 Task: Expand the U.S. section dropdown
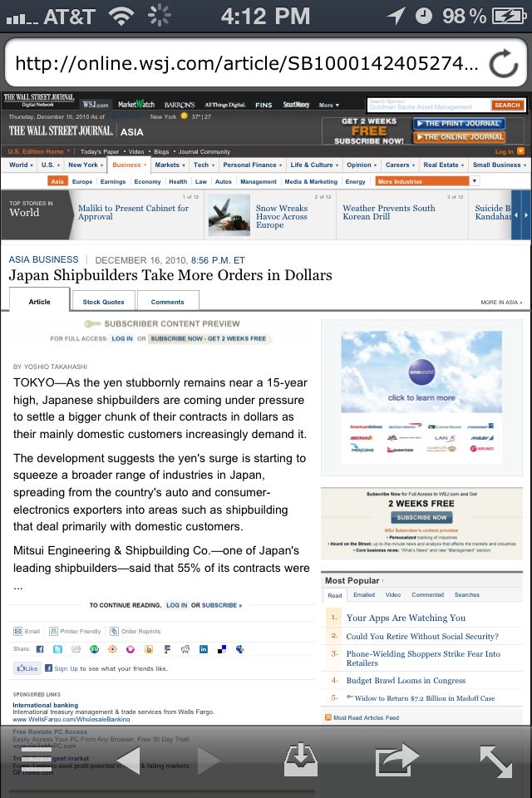pyautogui.click(x=51, y=165)
